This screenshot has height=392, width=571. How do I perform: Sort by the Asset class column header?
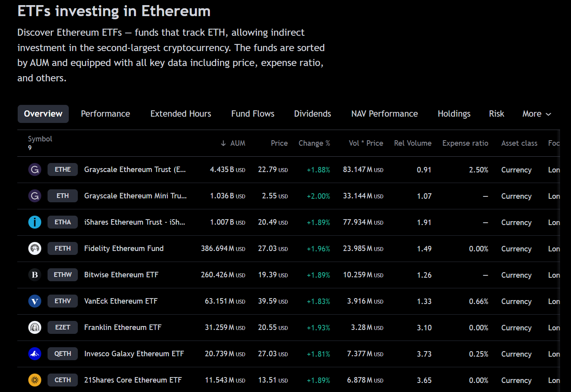[519, 143]
